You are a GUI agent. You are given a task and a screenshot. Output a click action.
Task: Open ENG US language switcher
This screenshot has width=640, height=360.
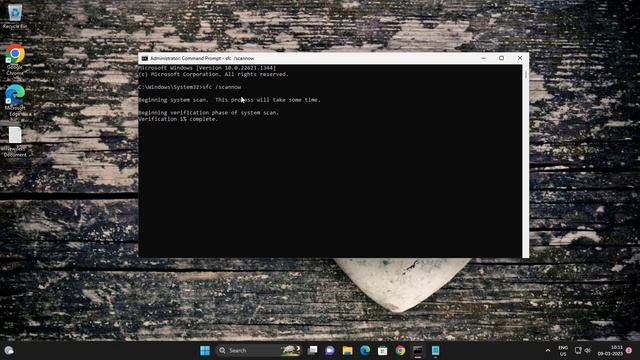coord(563,351)
